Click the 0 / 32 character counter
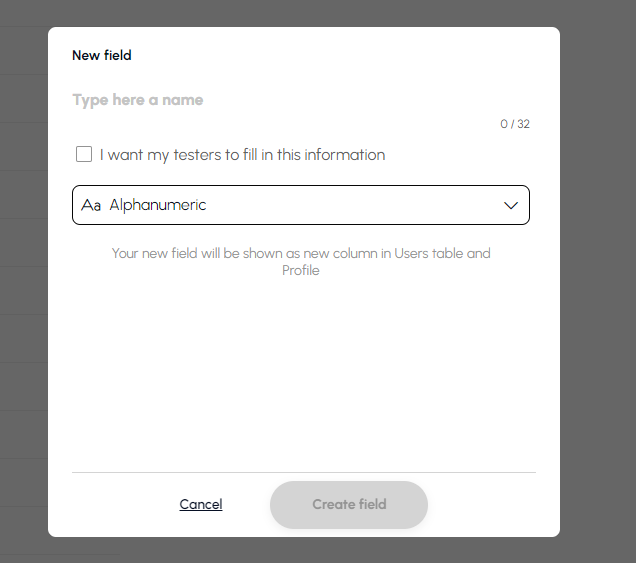Viewport: 636px width, 563px height. (515, 124)
